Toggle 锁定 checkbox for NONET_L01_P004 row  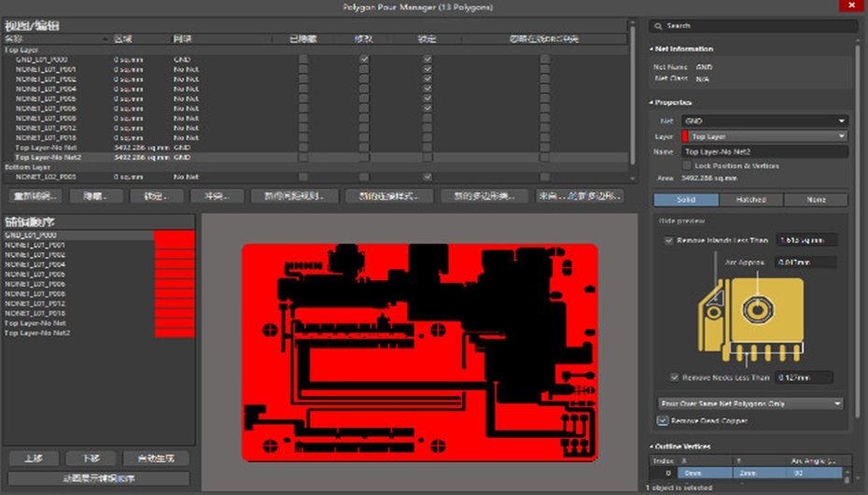tap(427, 89)
